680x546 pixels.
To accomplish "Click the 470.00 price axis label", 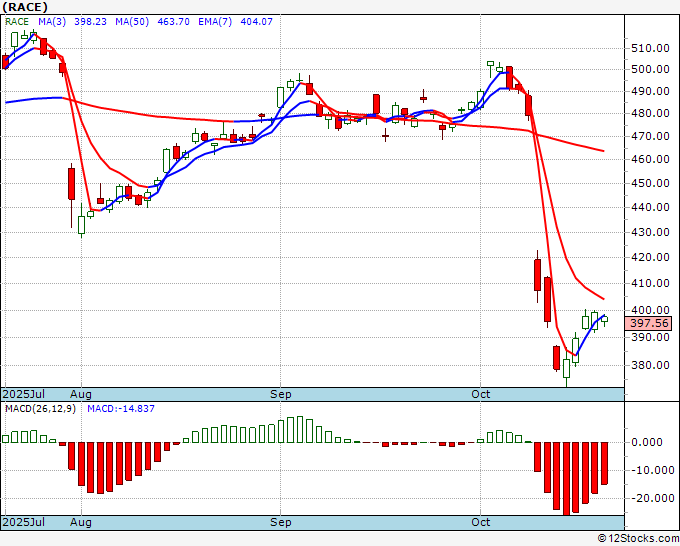I will point(650,137).
